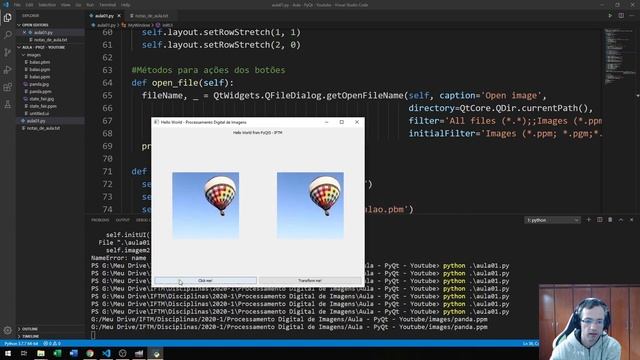
Task: Open panda.ppm in the explorer tree
Action: pyautogui.click(x=40, y=91)
